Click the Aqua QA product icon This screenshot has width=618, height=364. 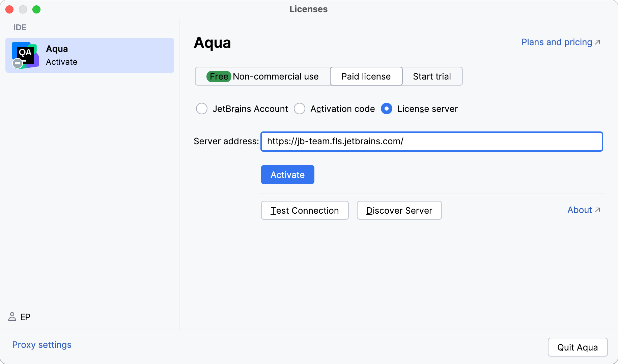click(x=25, y=55)
